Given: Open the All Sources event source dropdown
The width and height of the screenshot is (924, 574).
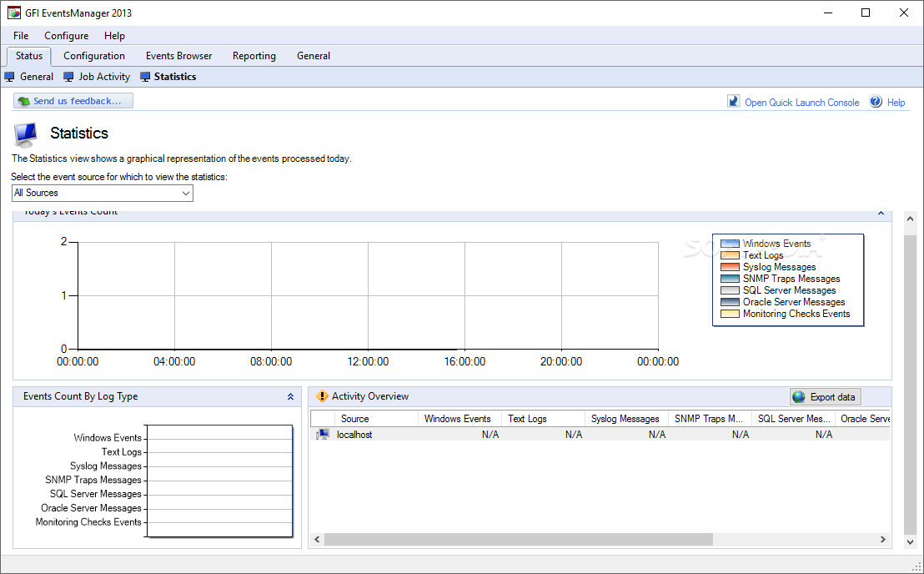Looking at the screenshot, I should point(103,193).
